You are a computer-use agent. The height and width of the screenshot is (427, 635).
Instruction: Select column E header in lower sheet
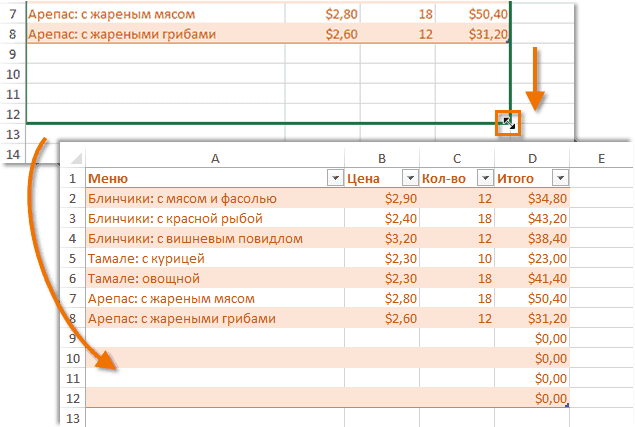602,158
